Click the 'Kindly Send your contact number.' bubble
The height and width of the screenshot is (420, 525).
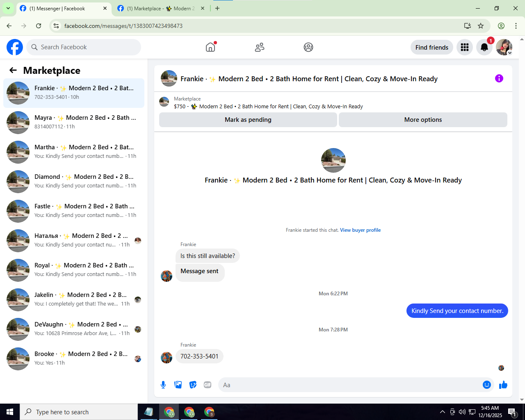click(x=457, y=311)
